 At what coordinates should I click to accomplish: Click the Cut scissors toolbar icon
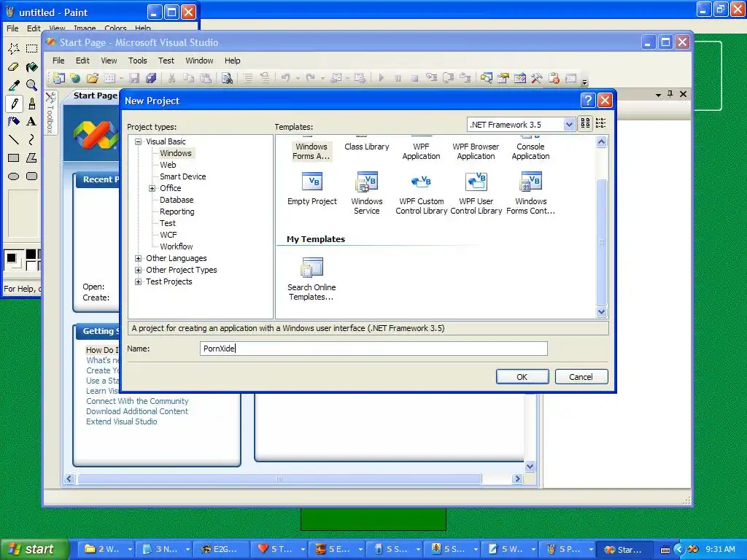pos(171,78)
